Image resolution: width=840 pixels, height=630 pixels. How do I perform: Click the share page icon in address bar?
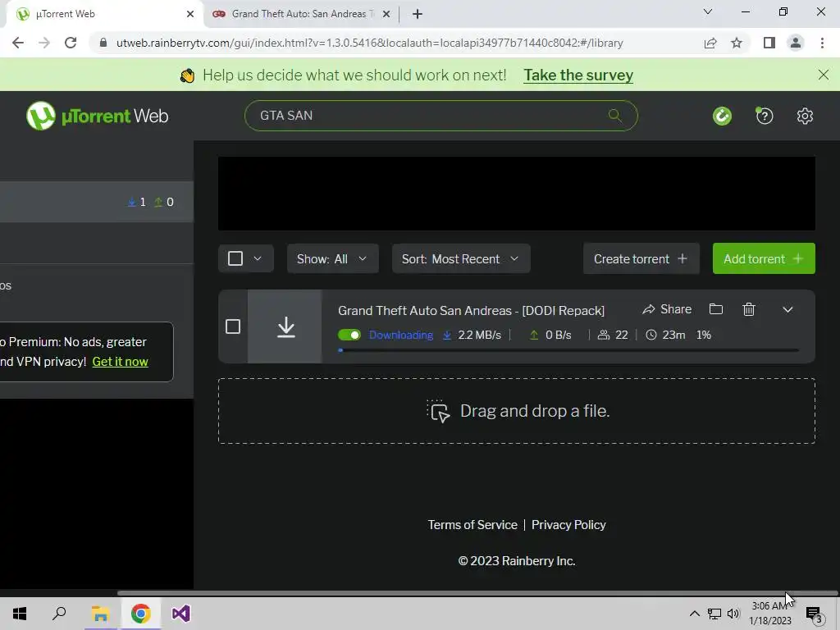710,43
